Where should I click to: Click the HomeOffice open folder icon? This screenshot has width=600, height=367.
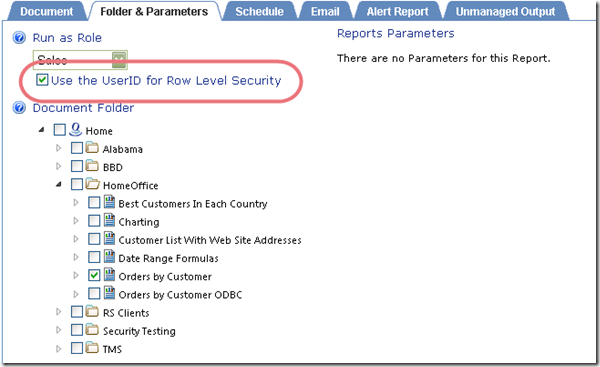pos(93,184)
